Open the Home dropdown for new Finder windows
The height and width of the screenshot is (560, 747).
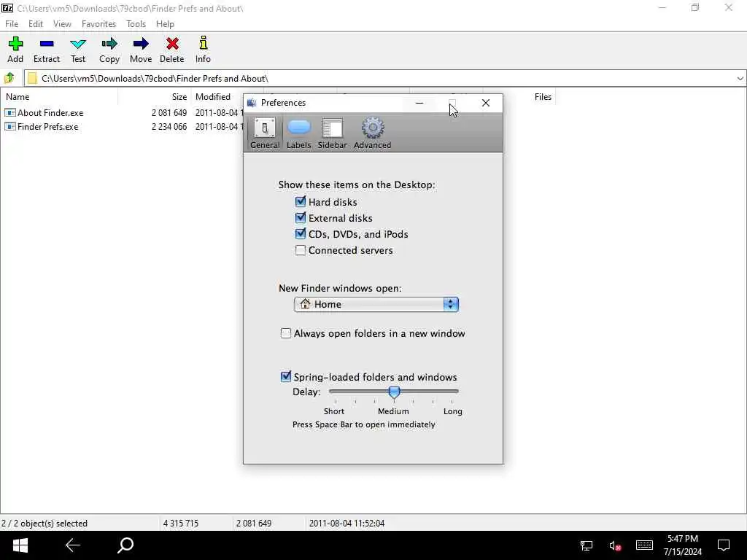tap(376, 304)
